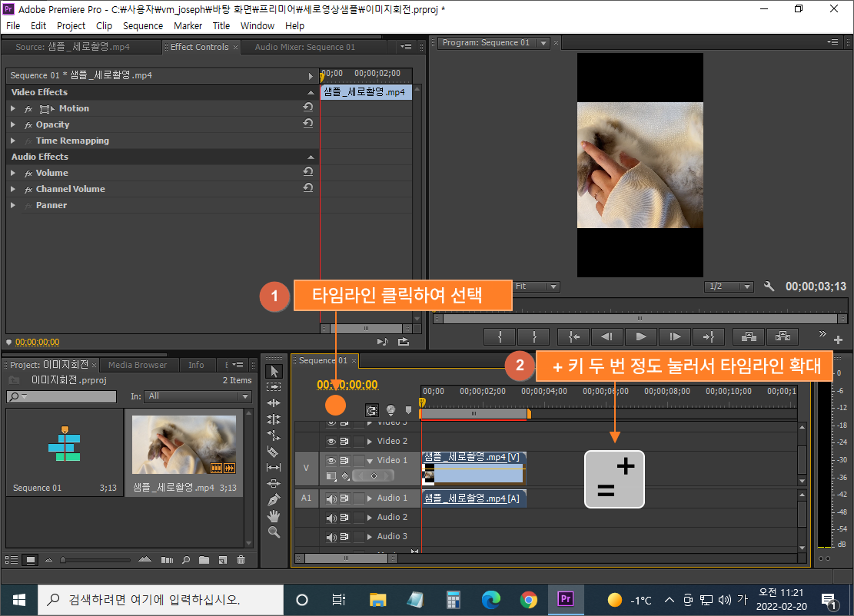The width and height of the screenshot is (854, 616).
Task: Click Automate to Sequence icon
Action: pyautogui.click(x=167, y=559)
